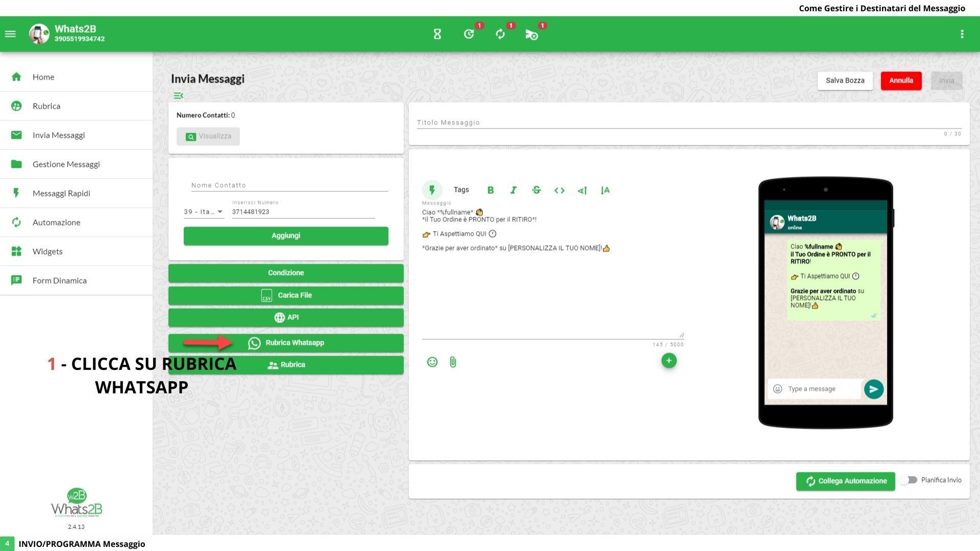This screenshot has width=980, height=551.
Task: Open Messaggi Rapidi in sidebar
Action: click(x=77, y=193)
